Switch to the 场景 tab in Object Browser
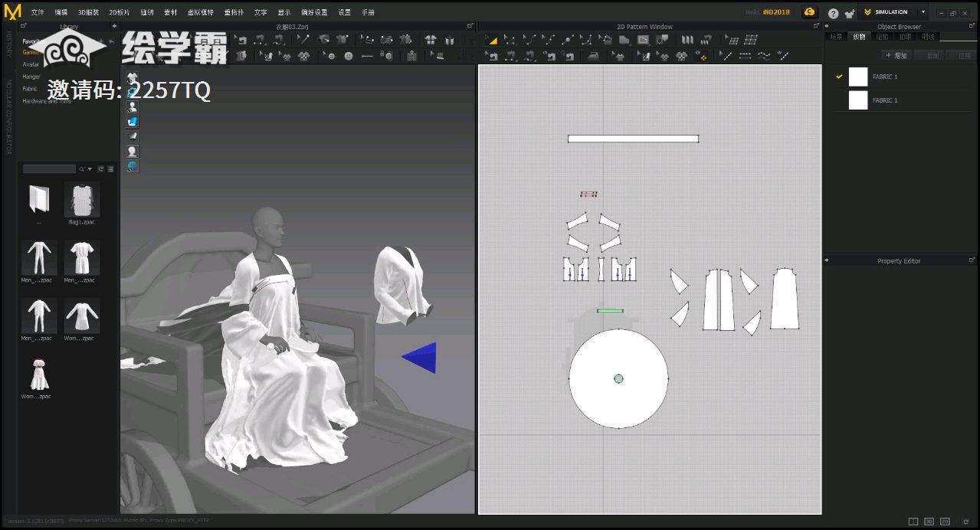The image size is (980, 530). click(x=836, y=37)
